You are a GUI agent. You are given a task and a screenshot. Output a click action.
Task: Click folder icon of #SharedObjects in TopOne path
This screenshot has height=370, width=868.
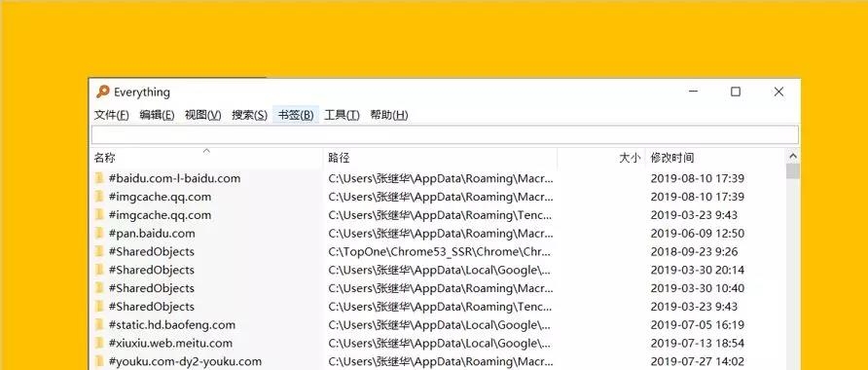click(99, 251)
